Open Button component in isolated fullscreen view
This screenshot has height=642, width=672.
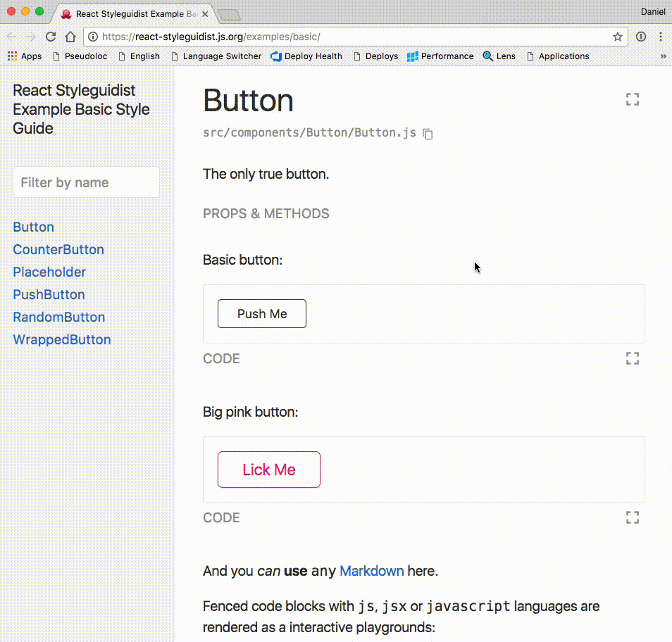point(632,99)
